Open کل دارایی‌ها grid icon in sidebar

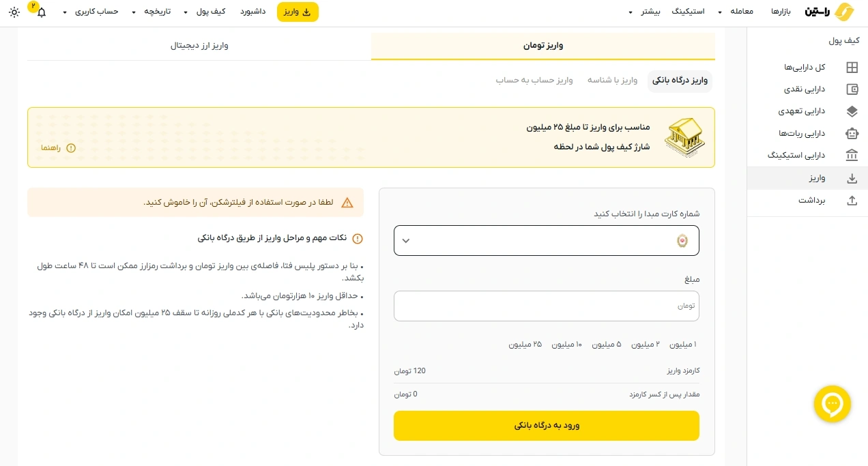tap(852, 68)
